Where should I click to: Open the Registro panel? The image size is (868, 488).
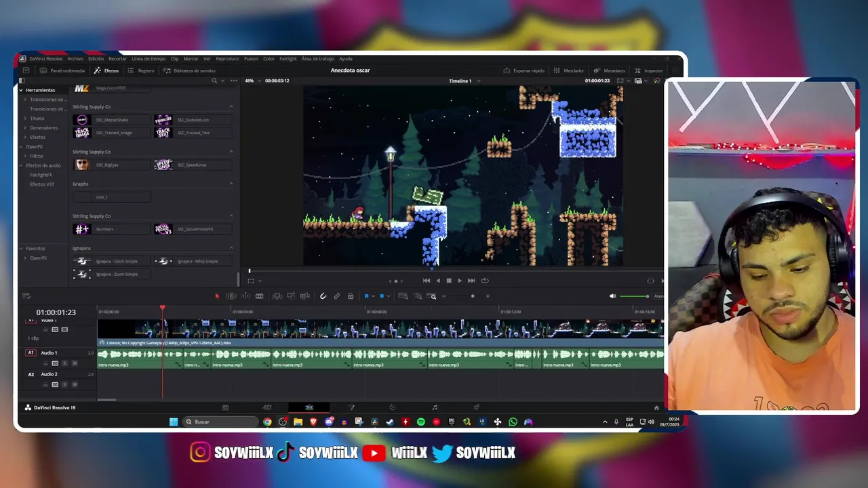141,70
